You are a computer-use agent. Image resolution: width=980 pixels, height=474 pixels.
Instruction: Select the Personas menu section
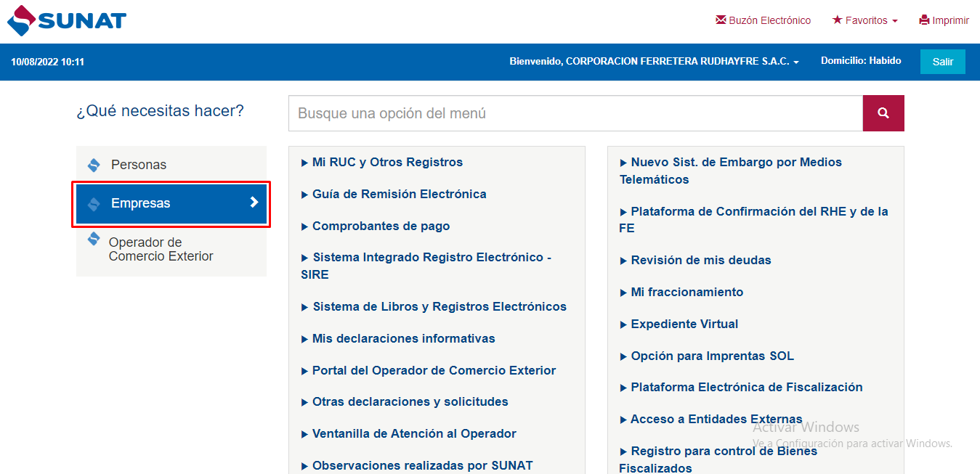coord(171,165)
